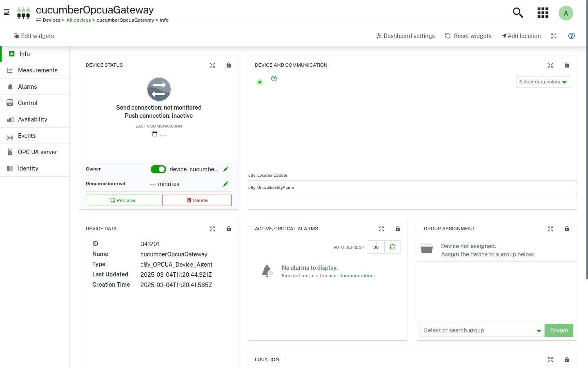Open the Select data points dropdown
Image resolution: width=588 pixels, height=368 pixels.
click(x=543, y=82)
